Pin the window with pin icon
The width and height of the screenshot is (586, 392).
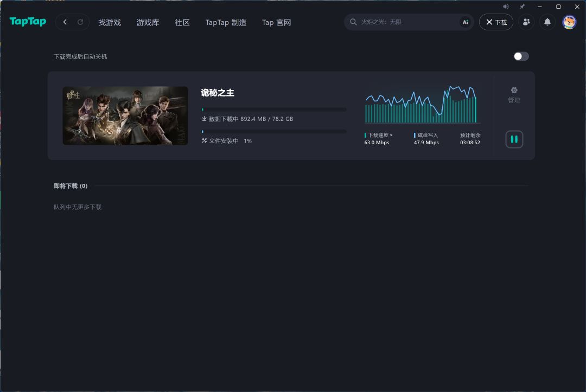coord(522,7)
